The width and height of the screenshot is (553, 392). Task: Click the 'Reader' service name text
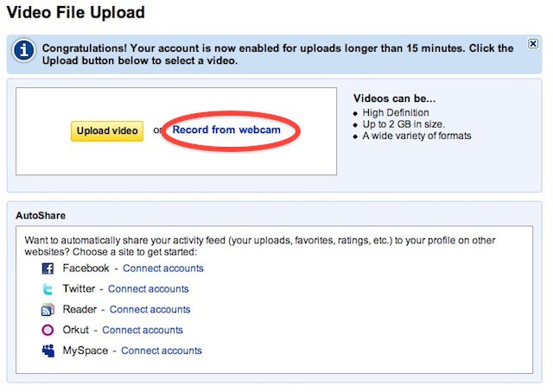point(79,309)
